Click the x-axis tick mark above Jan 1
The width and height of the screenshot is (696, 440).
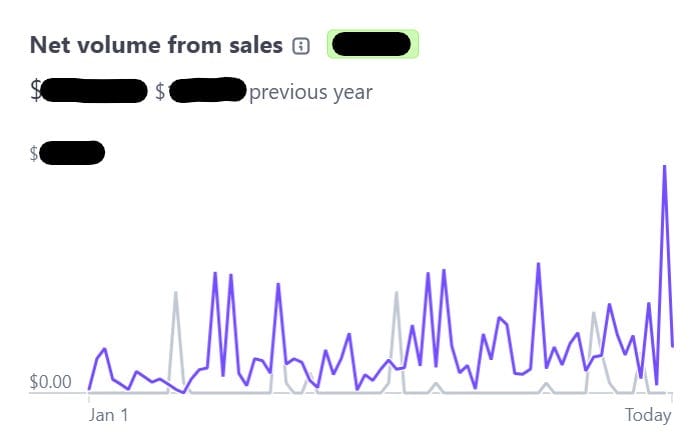tap(89, 398)
